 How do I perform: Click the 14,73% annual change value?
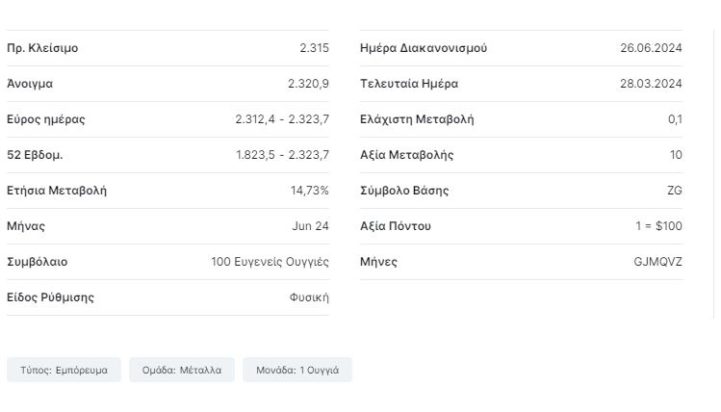point(310,191)
